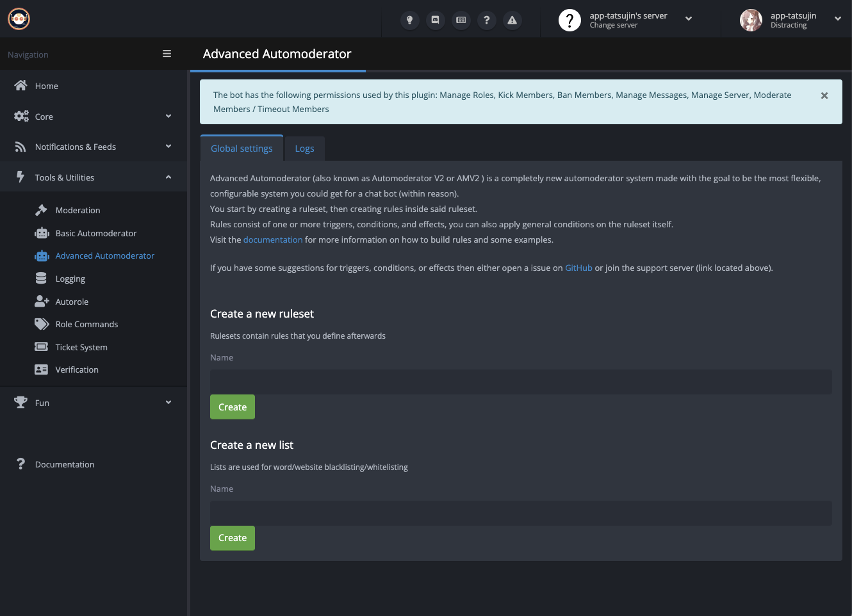This screenshot has width=852, height=616.
Task: Click the news icon in the top bar
Action: (x=461, y=20)
